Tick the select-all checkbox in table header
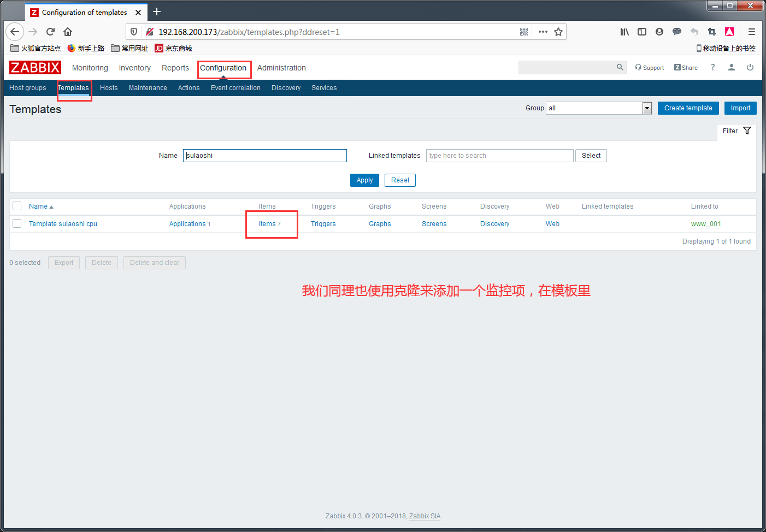 coord(17,206)
